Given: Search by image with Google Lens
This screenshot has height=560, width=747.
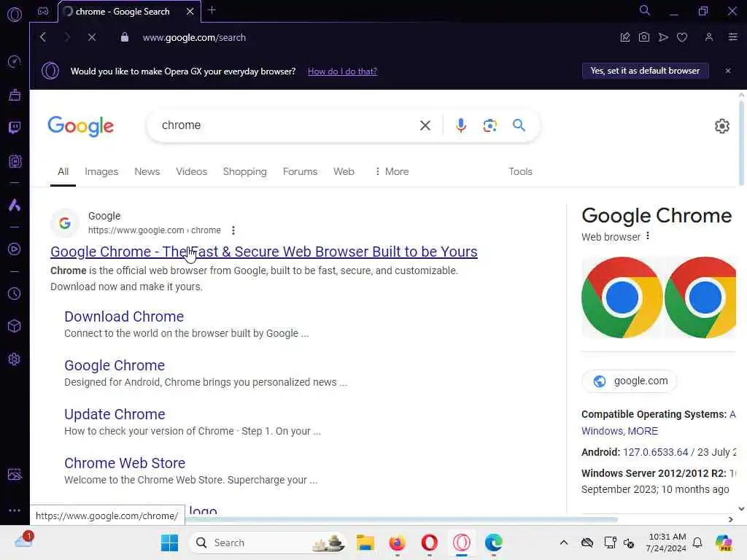Looking at the screenshot, I should [x=489, y=125].
